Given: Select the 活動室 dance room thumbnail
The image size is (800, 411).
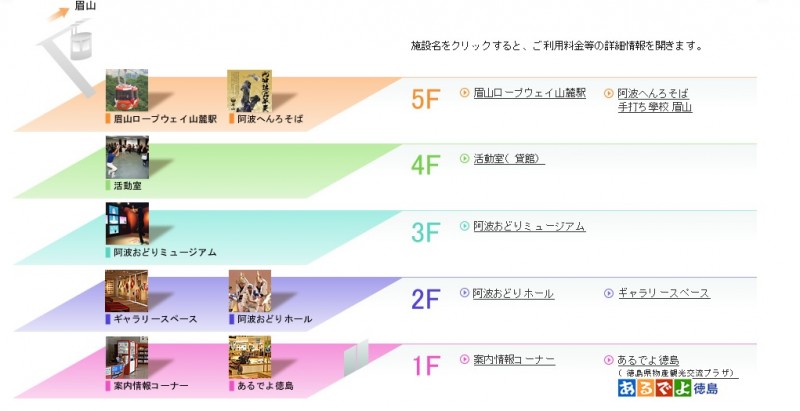Looking at the screenshot, I should click(127, 158).
